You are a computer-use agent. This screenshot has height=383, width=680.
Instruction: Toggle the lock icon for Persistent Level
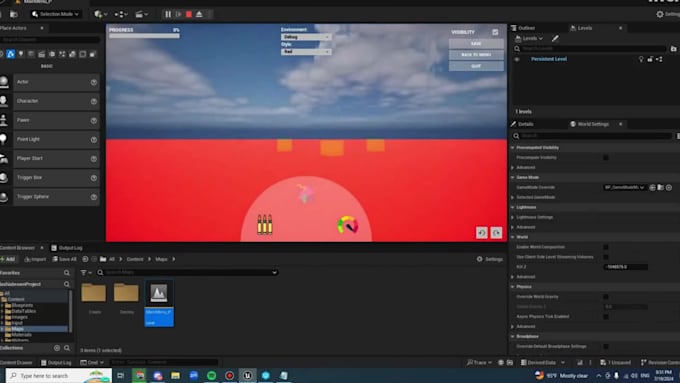(650, 59)
